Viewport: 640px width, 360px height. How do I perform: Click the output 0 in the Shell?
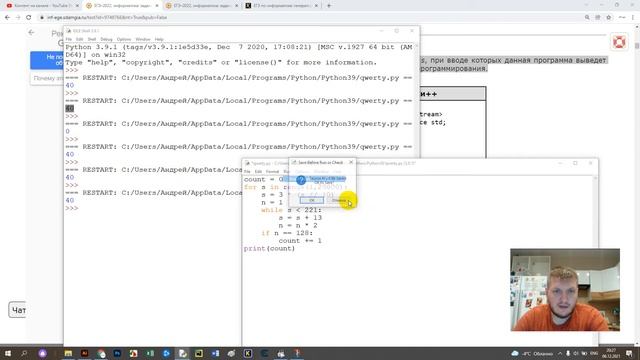point(67,131)
